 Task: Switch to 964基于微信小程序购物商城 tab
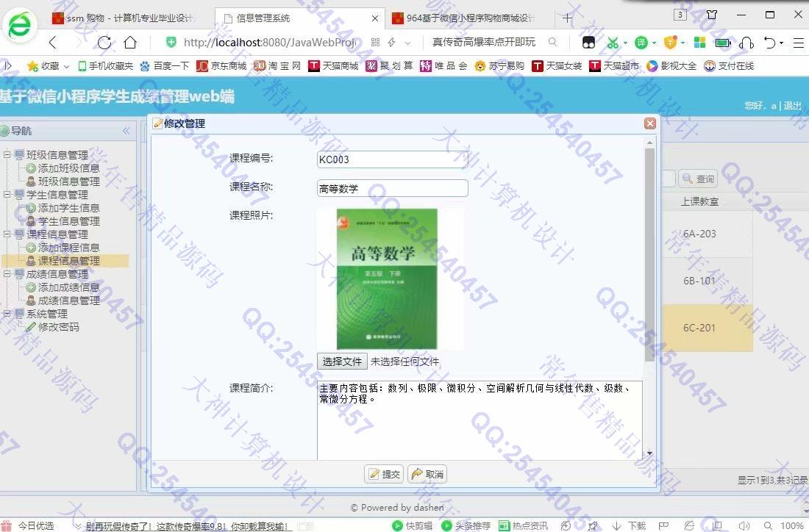click(463, 18)
